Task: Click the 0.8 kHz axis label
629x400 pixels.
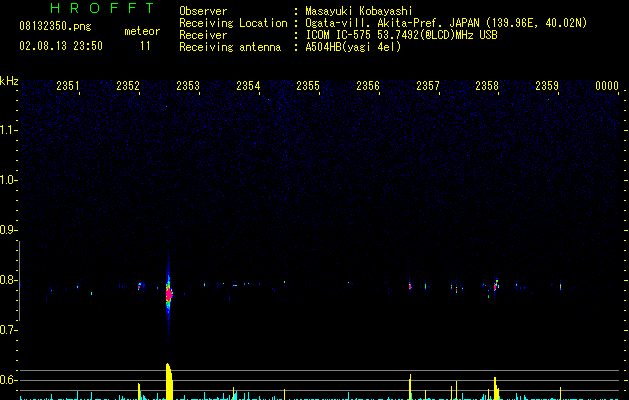Action: click(x=8, y=280)
